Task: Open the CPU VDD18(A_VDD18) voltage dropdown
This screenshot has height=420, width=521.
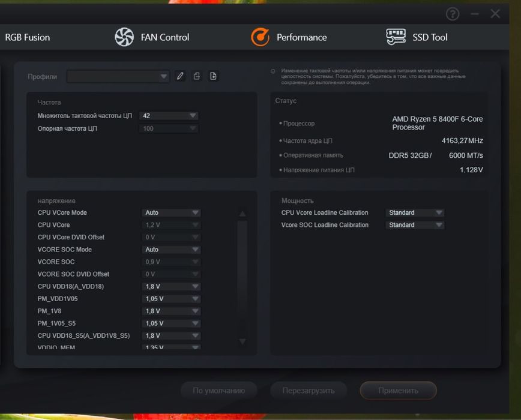Action: [171, 286]
